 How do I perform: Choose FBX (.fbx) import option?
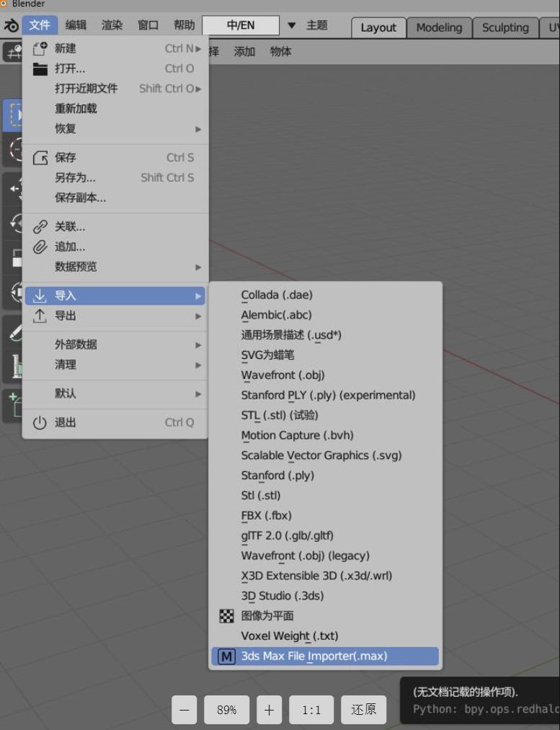pyautogui.click(x=266, y=515)
